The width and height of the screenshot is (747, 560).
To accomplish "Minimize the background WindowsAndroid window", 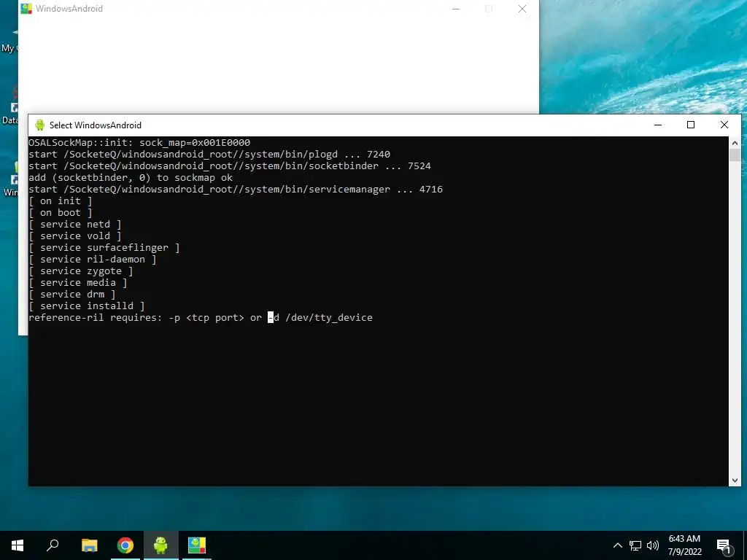I will click(456, 9).
